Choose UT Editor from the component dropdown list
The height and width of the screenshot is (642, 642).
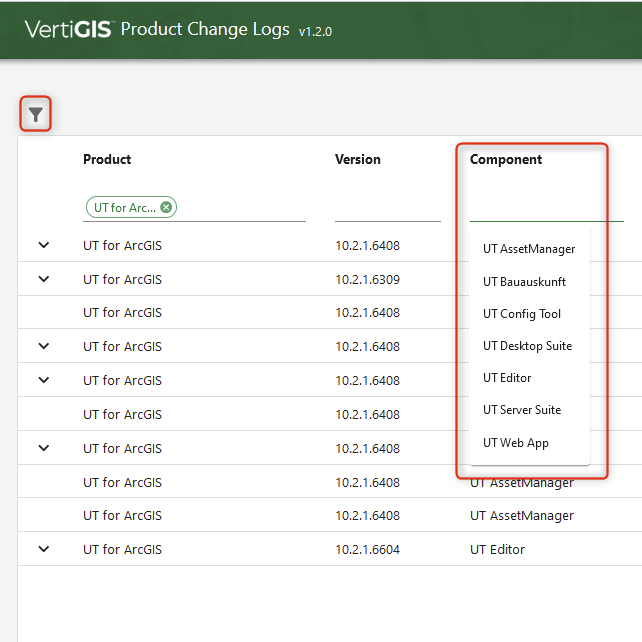point(529,378)
